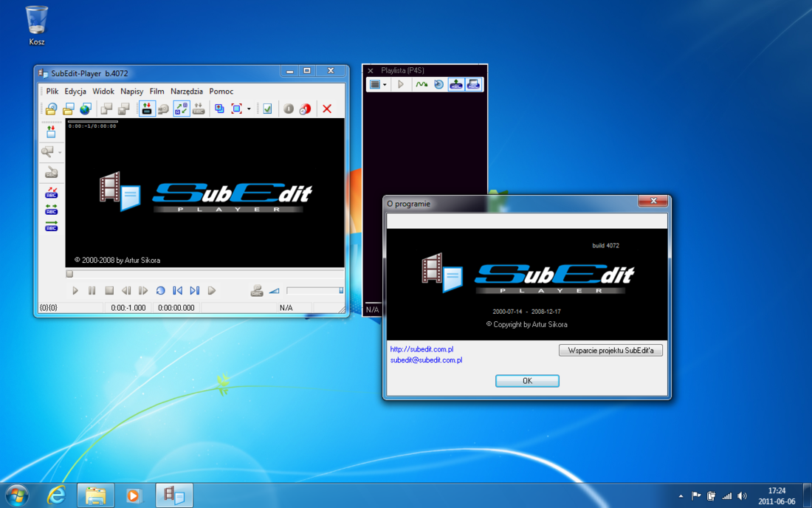Click the Playlista play button
812x508 pixels.
401,84
